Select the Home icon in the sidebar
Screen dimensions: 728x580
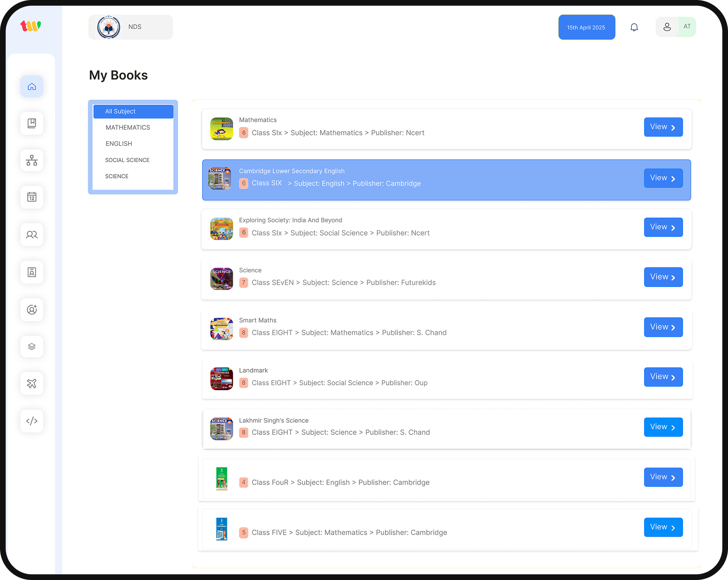[x=32, y=87]
